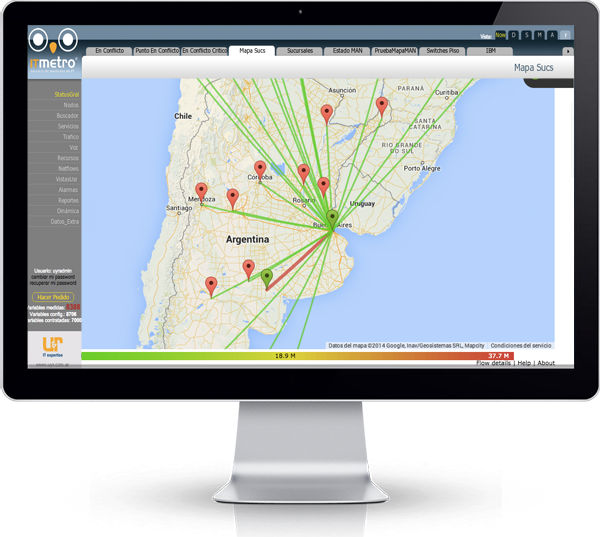Click the Argentina label on the map
The height and width of the screenshot is (537, 600).
pos(247,240)
